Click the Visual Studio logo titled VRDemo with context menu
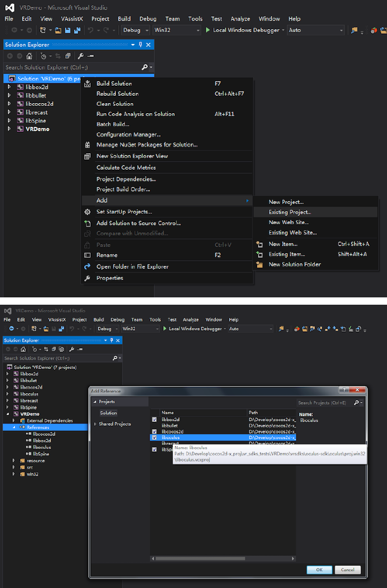This screenshot has width=387, height=588. click(x=10, y=7)
